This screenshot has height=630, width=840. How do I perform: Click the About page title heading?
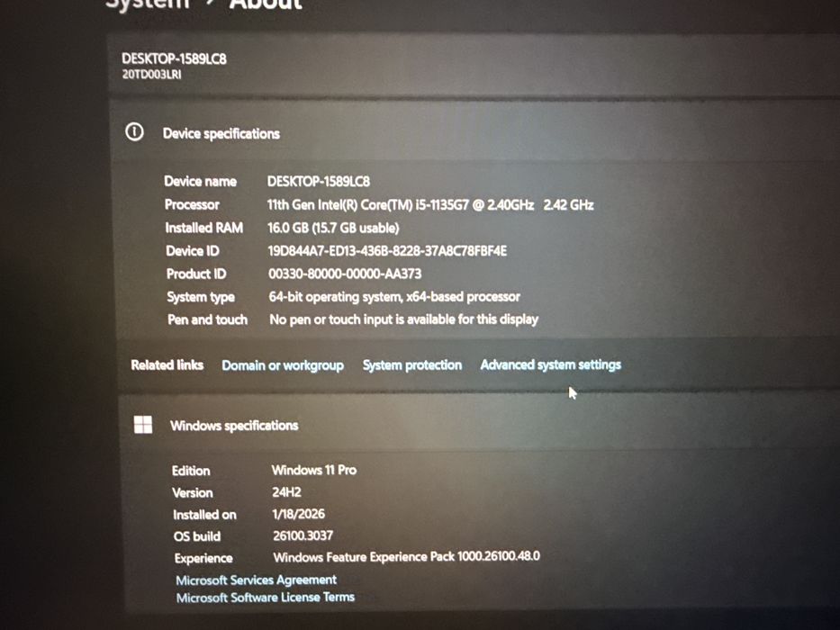click(x=266, y=4)
